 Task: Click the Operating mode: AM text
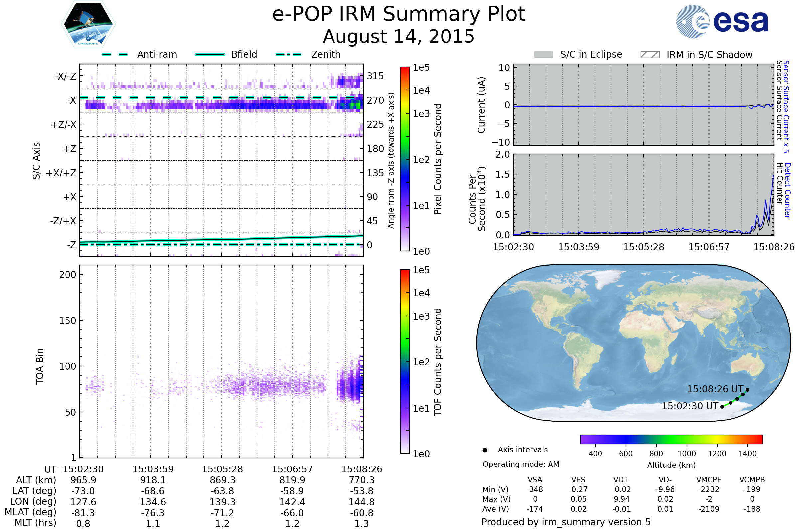pyautogui.click(x=521, y=464)
